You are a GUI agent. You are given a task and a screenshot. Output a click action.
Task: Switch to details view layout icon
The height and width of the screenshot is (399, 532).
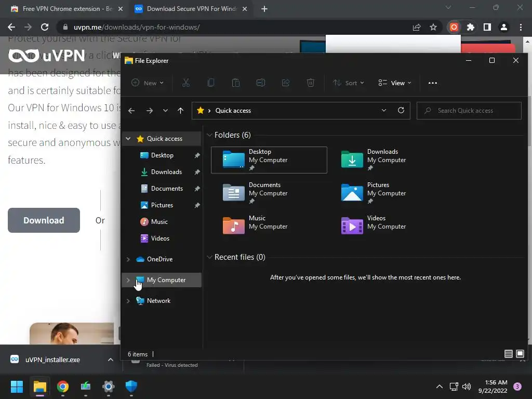tap(508, 354)
